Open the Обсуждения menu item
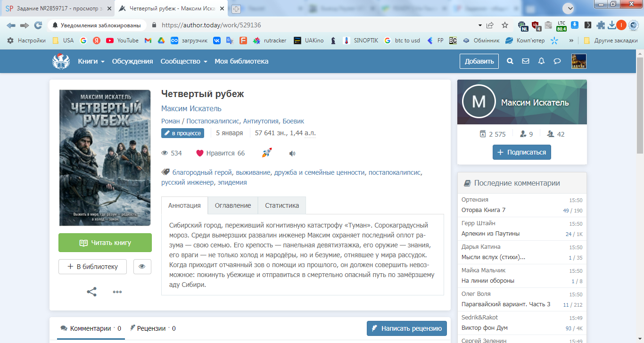 pos(132,61)
